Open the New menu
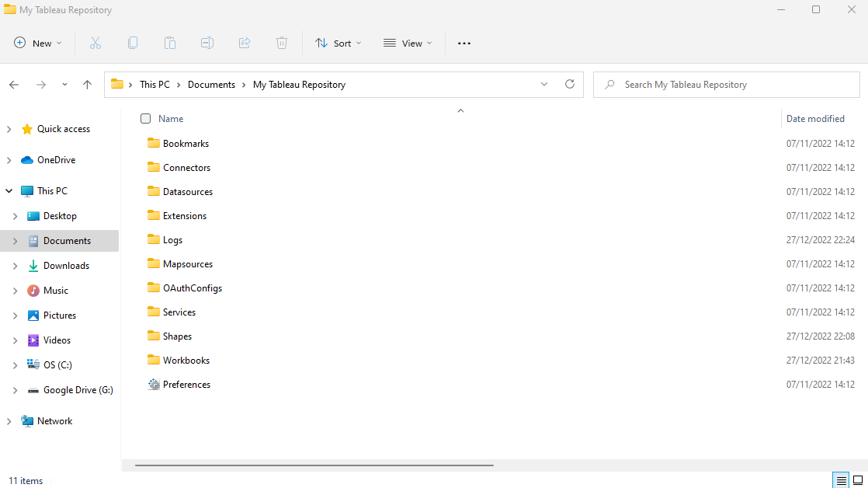Image resolution: width=868 pixels, height=488 pixels. pyautogui.click(x=37, y=44)
